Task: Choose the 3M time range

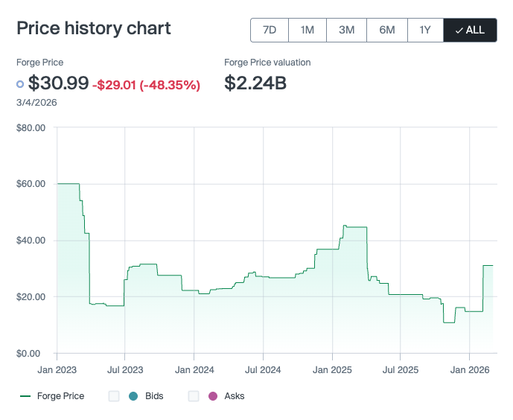Action: click(346, 31)
